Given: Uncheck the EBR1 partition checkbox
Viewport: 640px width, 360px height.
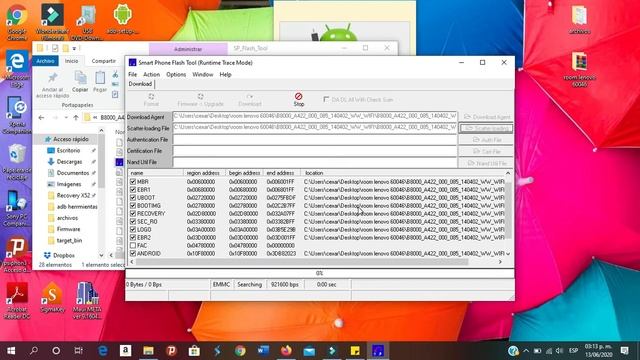Looking at the screenshot, I should tap(133, 189).
